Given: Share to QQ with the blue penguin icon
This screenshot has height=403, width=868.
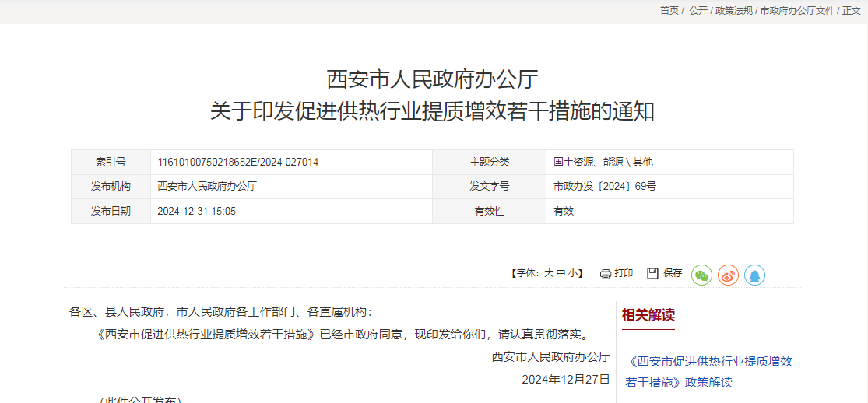Looking at the screenshot, I should pyautogui.click(x=754, y=275).
